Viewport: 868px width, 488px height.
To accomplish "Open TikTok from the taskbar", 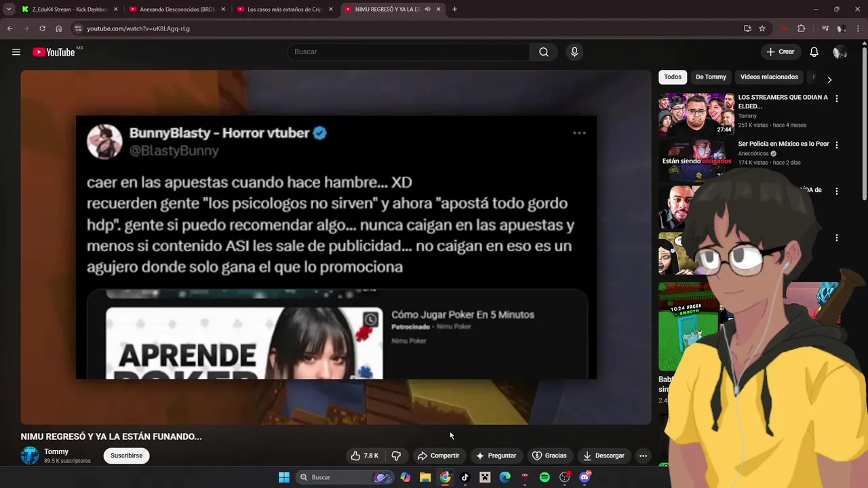I will click(465, 477).
